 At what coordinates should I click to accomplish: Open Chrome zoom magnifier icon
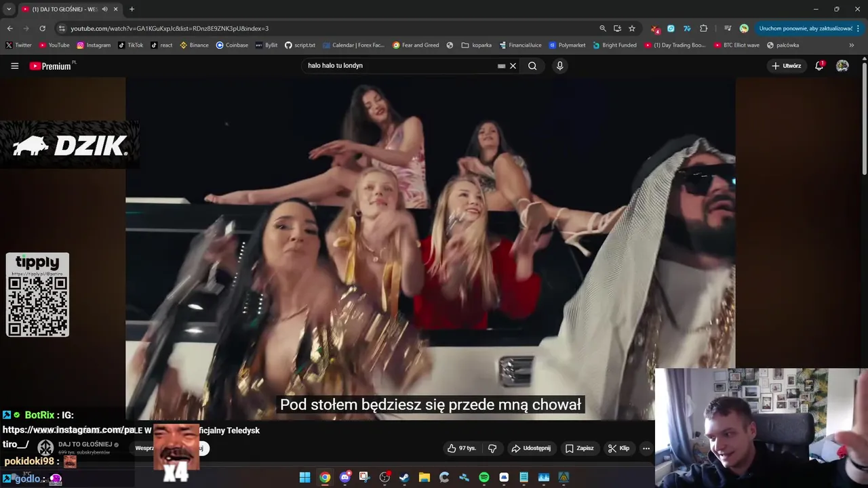tap(602, 28)
